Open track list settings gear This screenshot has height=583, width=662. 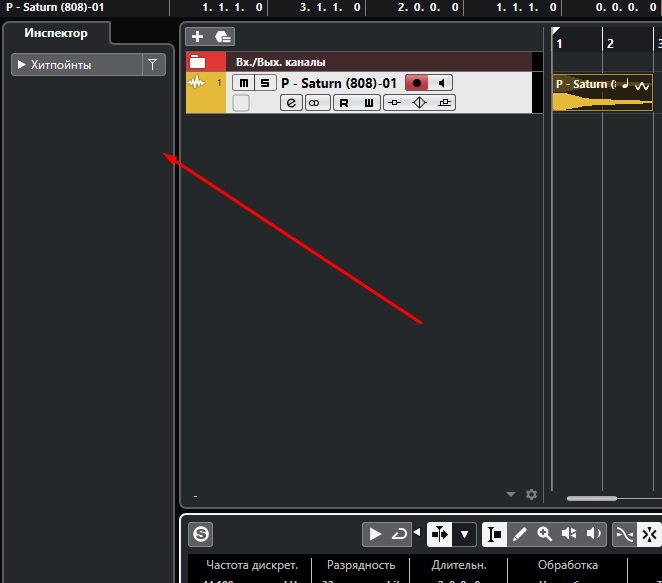tap(531, 494)
